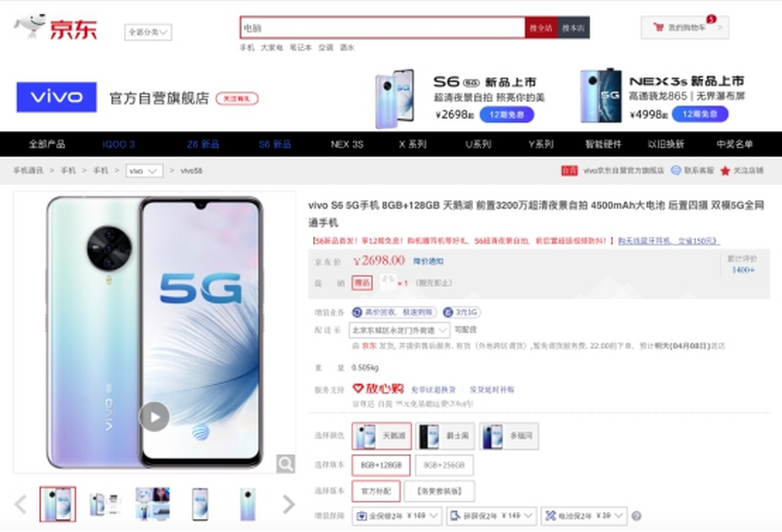Play the product video
The width and height of the screenshot is (782, 532).
pyautogui.click(x=154, y=417)
